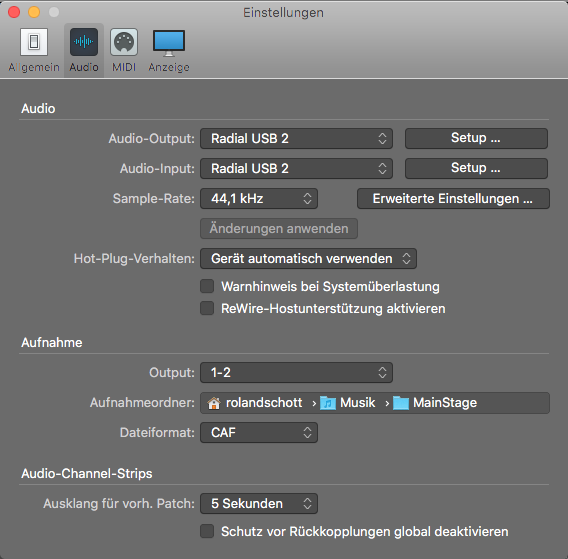Open Erweiterte Einstellungen button

(x=453, y=199)
